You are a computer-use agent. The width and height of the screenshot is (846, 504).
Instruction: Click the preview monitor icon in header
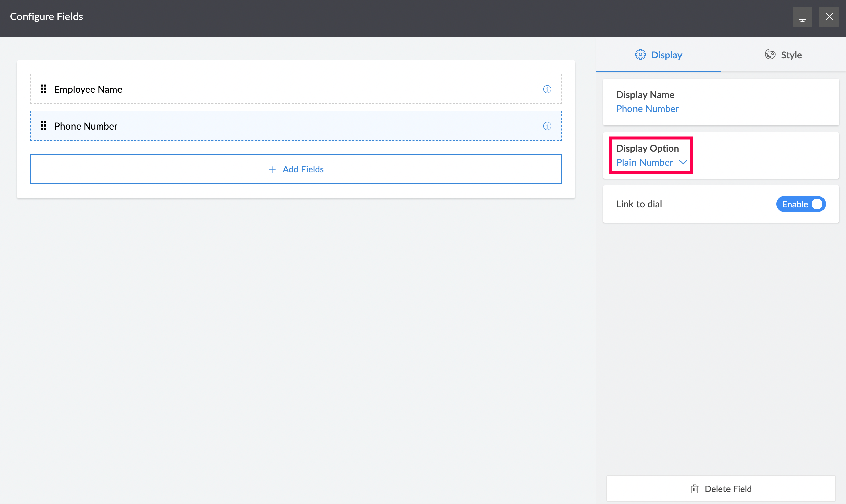coord(802,17)
